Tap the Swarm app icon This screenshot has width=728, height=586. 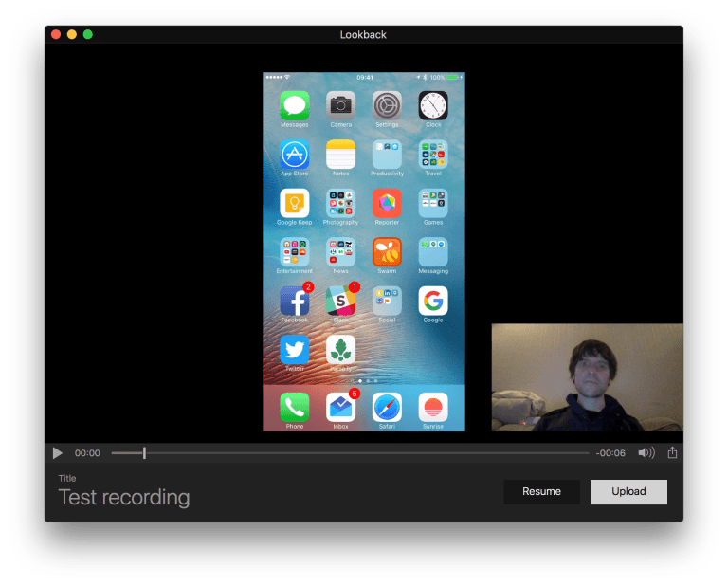387,252
